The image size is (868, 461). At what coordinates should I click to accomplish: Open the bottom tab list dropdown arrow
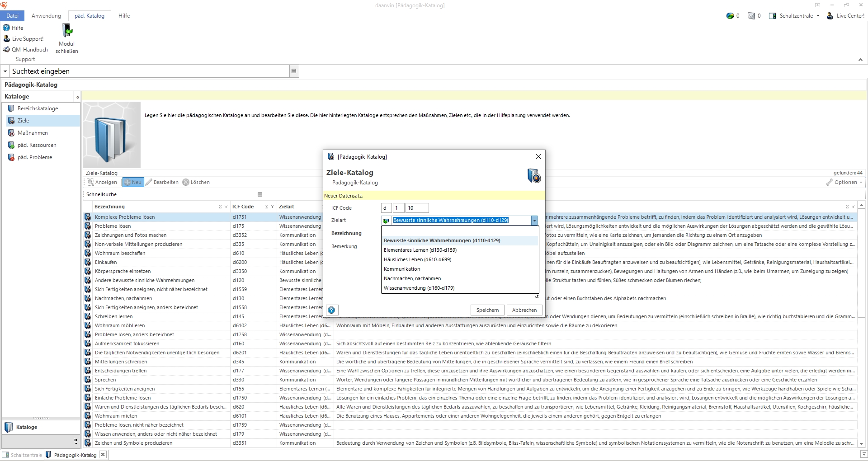tap(863, 454)
